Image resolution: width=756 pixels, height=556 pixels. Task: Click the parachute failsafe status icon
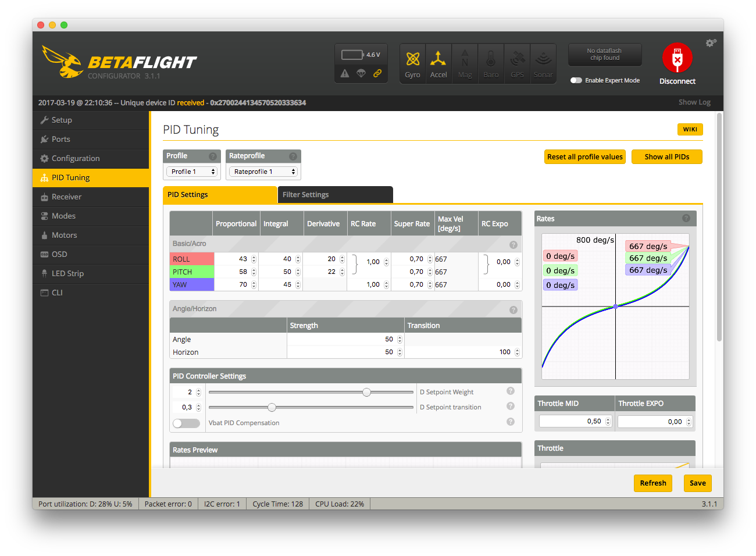click(361, 73)
